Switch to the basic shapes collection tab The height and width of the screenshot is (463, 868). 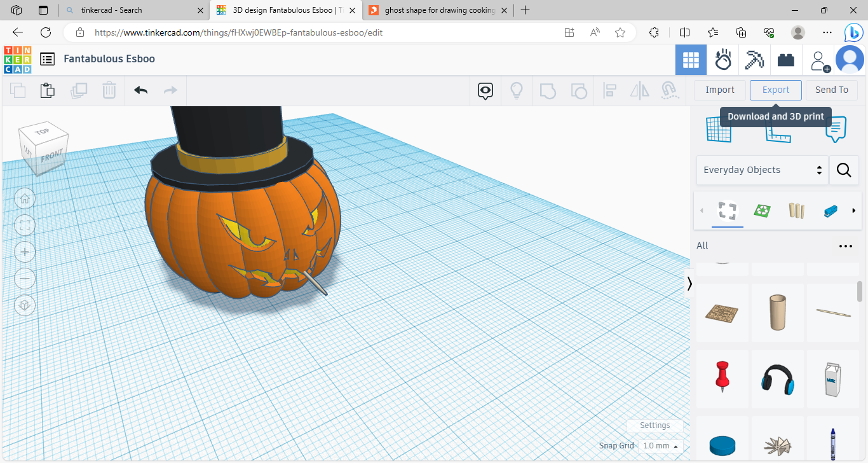coord(727,211)
